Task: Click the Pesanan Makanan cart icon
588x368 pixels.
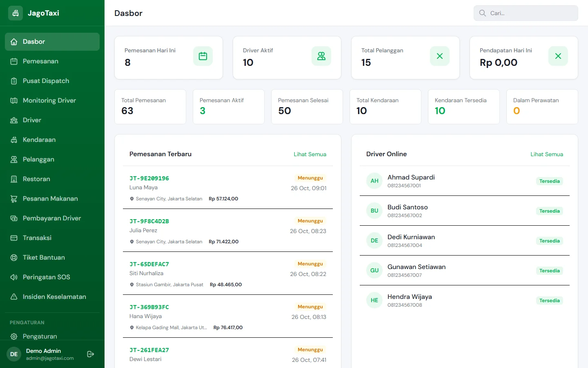Action: 14,199
